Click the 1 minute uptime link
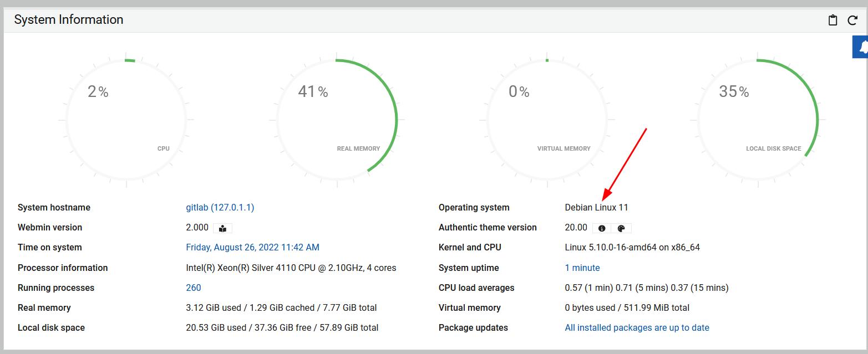This screenshot has width=868, height=354. pos(582,268)
